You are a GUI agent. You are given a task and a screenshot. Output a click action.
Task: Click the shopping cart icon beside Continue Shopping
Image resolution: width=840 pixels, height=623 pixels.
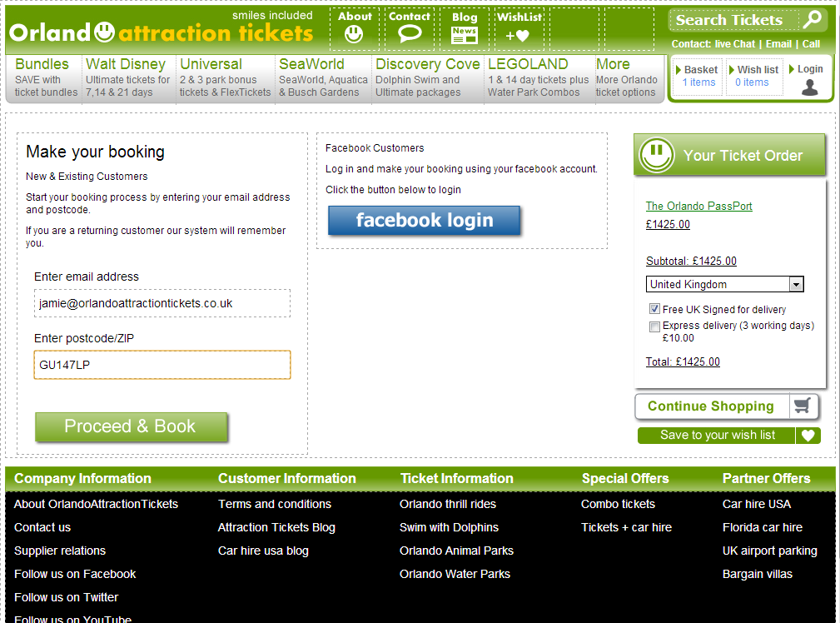802,406
